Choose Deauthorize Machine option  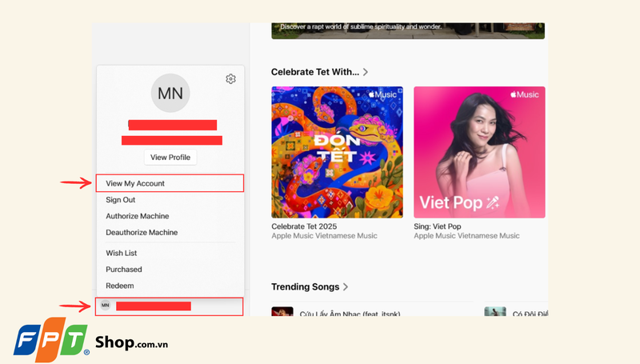[142, 232]
